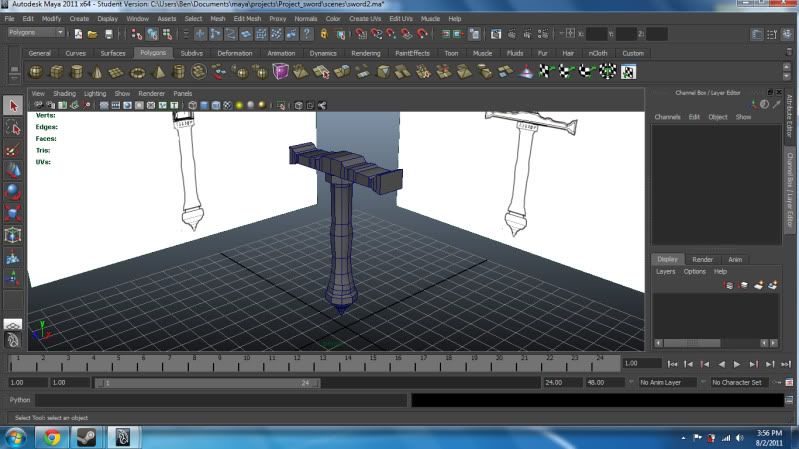799x449 pixels.
Task: Click the open scene folder icon
Action: (93, 34)
